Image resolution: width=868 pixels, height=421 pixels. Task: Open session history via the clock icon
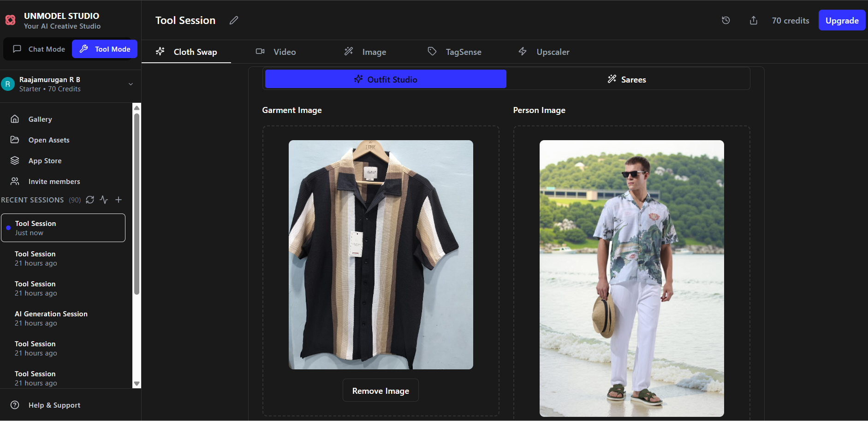click(725, 20)
